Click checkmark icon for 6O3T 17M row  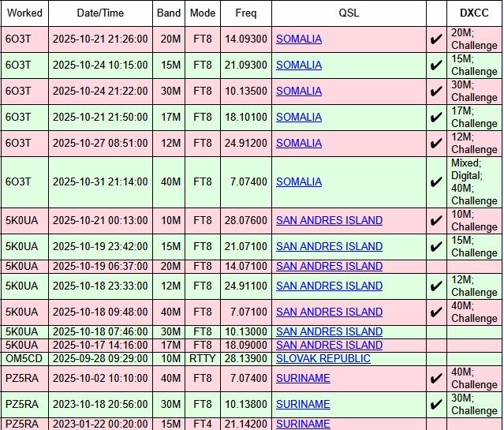pos(436,118)
